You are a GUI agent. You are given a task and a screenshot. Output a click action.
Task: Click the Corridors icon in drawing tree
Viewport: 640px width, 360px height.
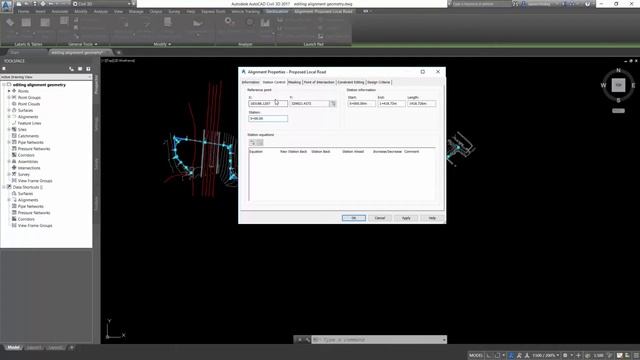(x=14, y=155)
